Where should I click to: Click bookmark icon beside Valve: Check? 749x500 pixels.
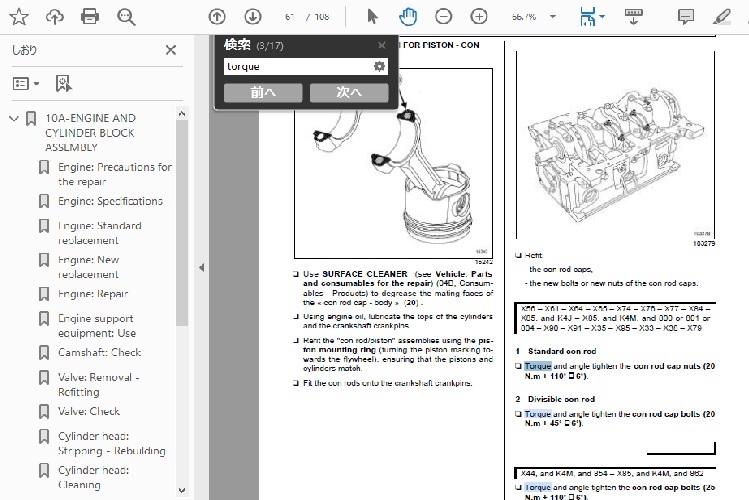click(x=44, y=411)
